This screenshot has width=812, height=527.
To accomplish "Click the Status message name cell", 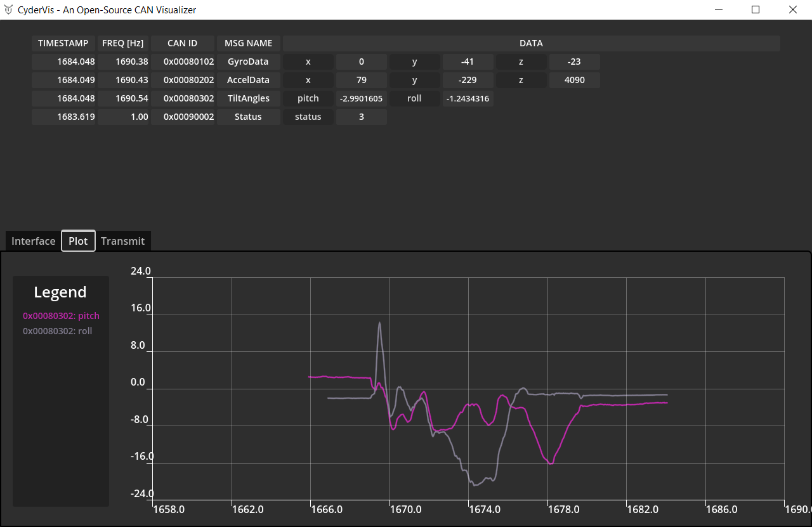I will point(248,117).
